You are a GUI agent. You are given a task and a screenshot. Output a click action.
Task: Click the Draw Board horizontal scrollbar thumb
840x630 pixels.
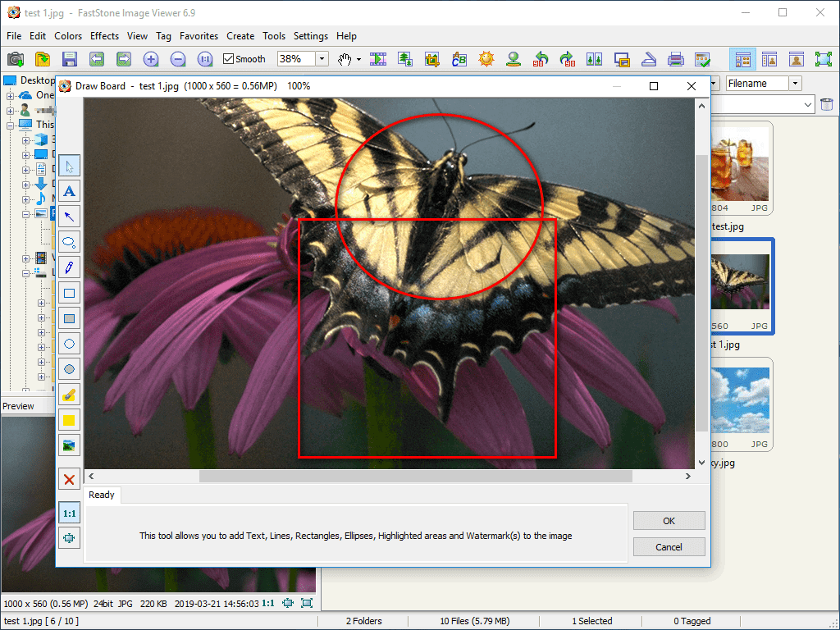click(416, 477)
